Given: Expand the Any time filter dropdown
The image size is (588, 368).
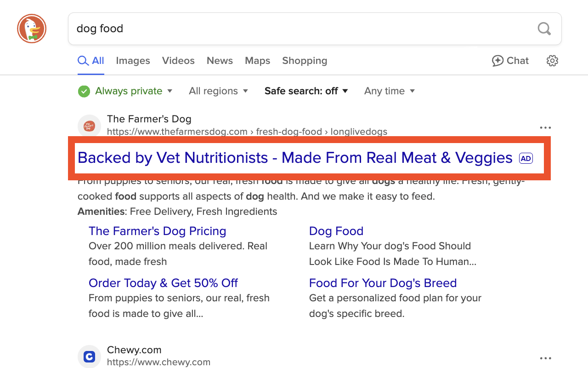Looking at the screenshot, I should (x=390, y=91).
